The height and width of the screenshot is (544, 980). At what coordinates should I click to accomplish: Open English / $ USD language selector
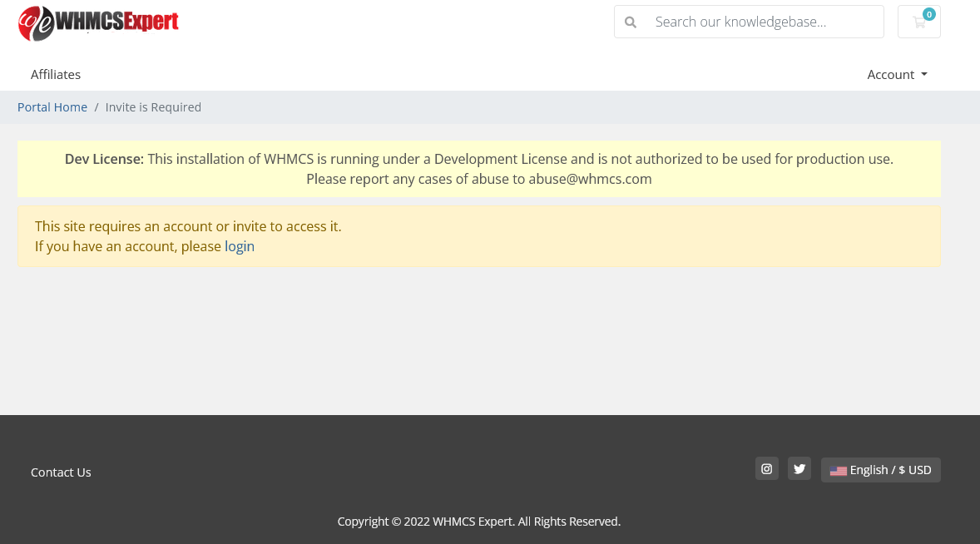pyautogui.click(x=881, y=470)
